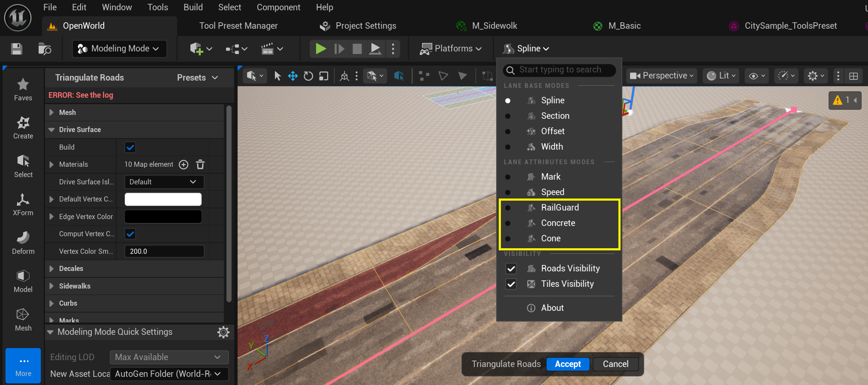Open play options three-dot menu
The width and height of the screenshot is (868, 385).
(393, 49)
